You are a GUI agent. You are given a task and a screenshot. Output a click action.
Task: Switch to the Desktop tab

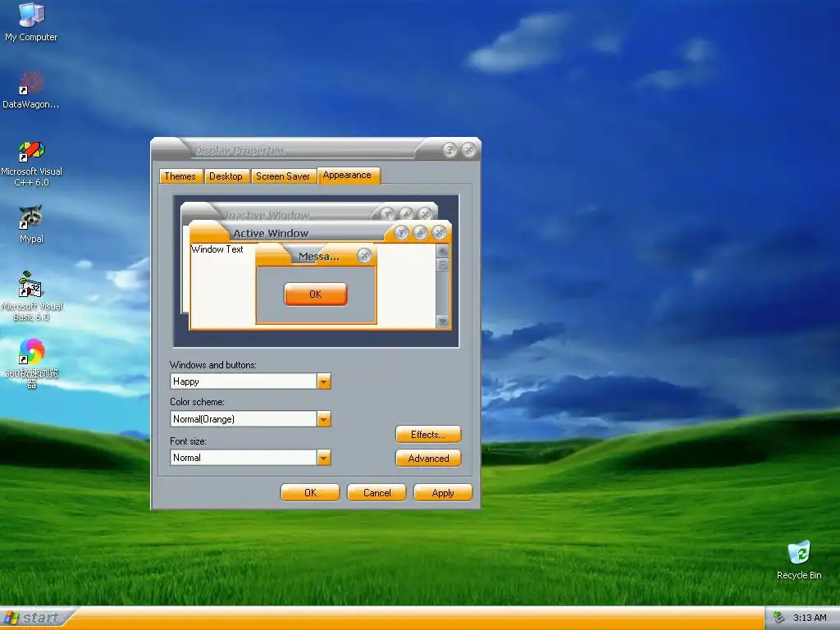[226, 176]
